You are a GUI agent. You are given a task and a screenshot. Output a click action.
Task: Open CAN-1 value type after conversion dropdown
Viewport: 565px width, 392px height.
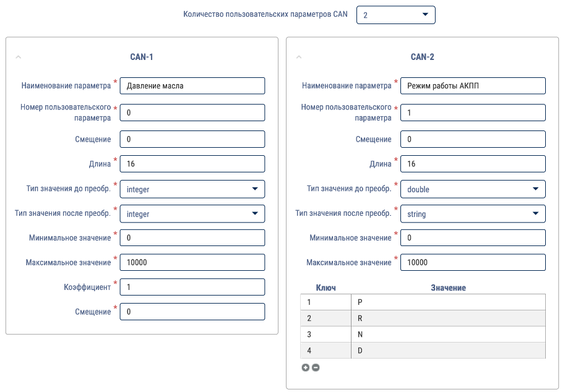click(192, 214)
